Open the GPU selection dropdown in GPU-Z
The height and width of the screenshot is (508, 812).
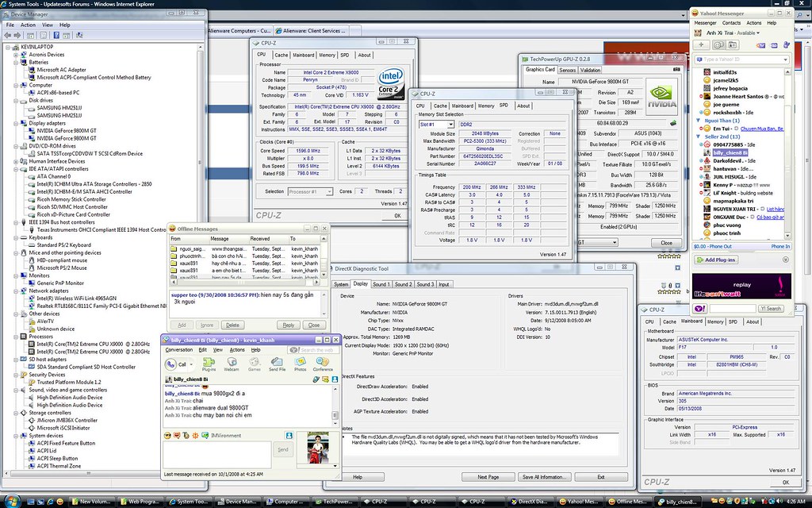click(x=615, y=242)
